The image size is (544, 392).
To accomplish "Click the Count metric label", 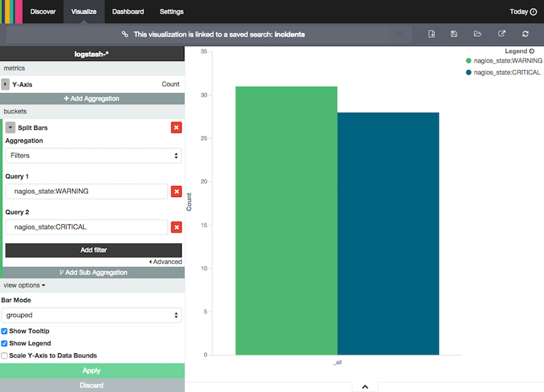I will click(x=171, y=84).
